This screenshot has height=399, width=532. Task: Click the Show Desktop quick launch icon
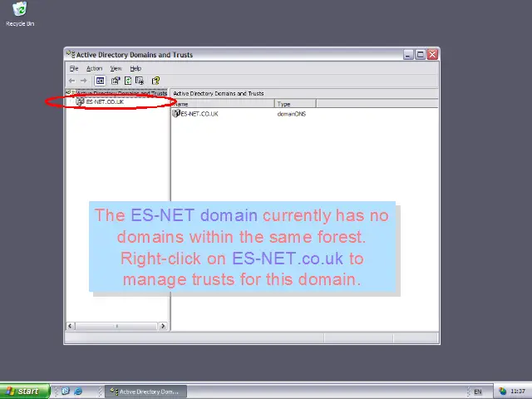(66, 392)
